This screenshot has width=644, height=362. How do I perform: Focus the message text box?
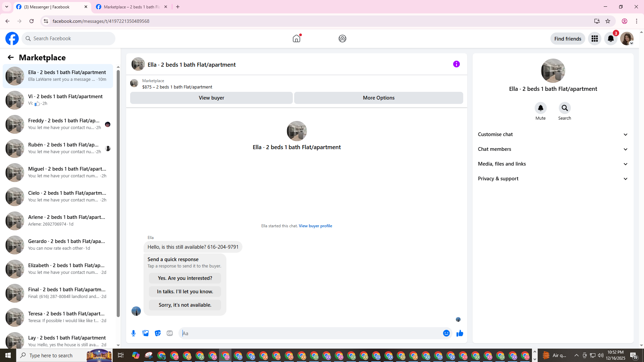[x=311, y=333]
